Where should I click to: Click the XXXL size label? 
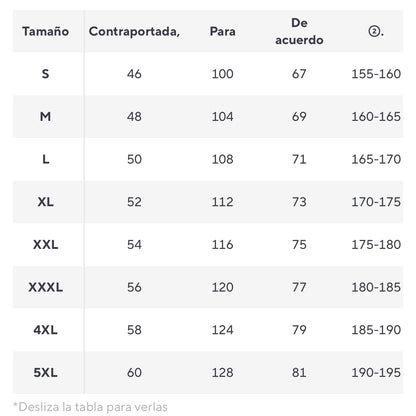46,287
